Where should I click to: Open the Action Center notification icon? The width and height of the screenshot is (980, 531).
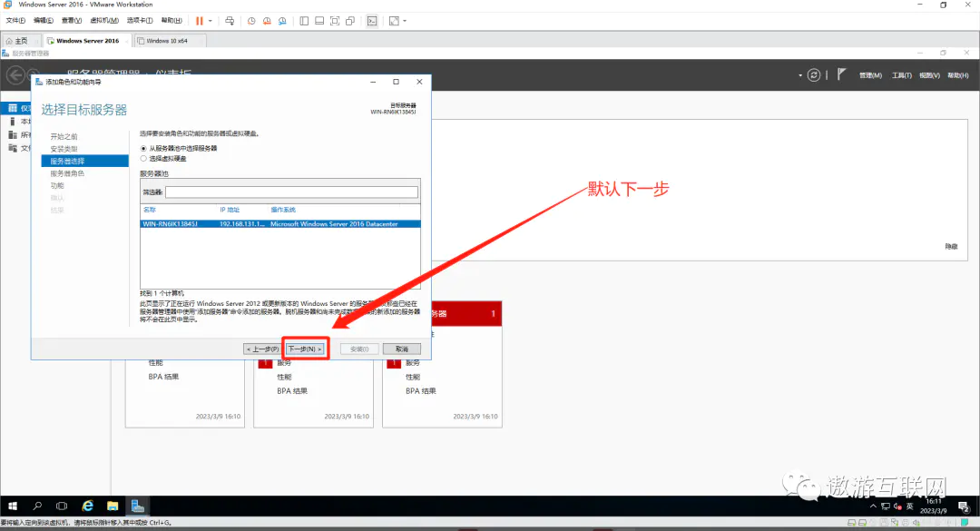click(x=963, y=506)
